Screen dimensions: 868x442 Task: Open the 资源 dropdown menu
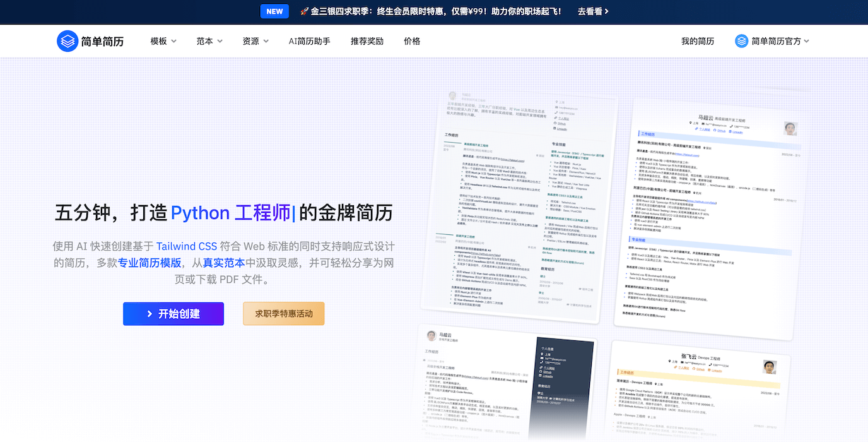click(x=255, y=41)
